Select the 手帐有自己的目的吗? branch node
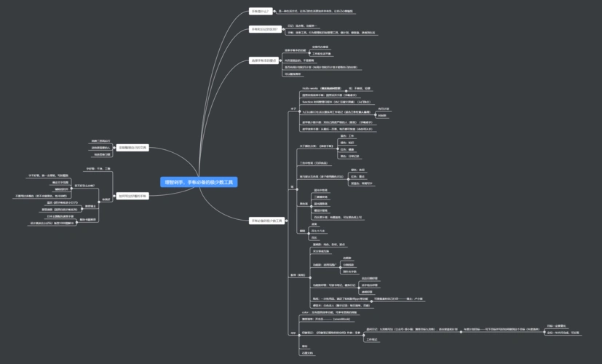 [x=265, y=29]
